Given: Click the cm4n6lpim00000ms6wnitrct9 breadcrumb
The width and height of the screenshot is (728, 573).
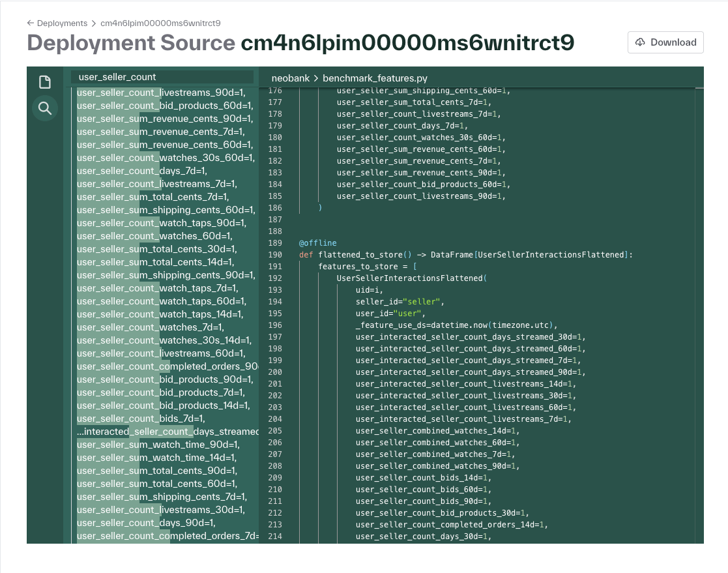Looking at the screenshot, I should tap(161, 23).
